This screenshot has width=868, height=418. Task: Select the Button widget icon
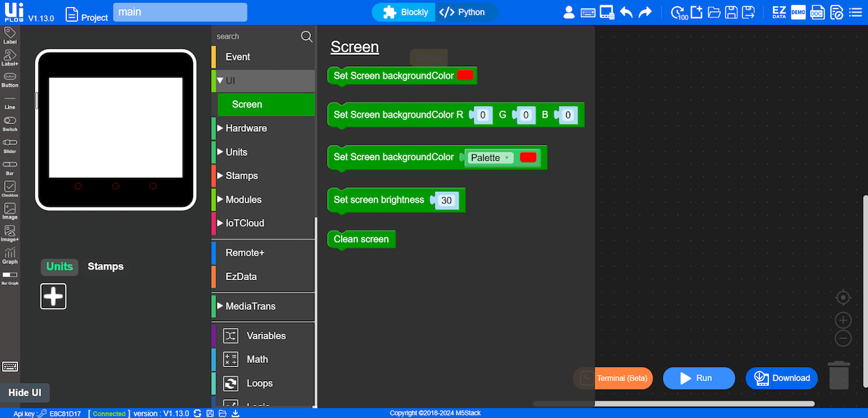click(x=10, y=79)
